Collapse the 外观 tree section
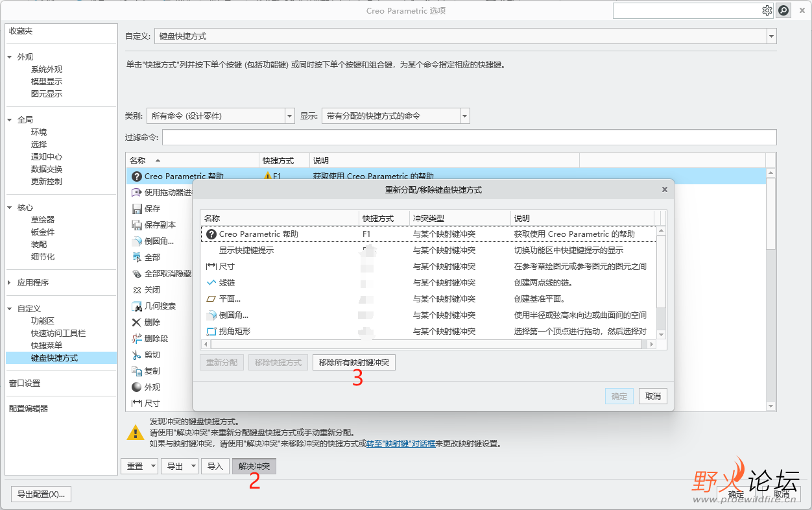This screenshot has width=812, height=510. tap(10, 57)
